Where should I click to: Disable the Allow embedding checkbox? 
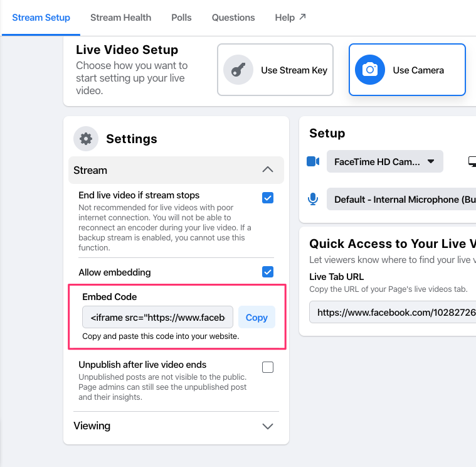(268, 272)
